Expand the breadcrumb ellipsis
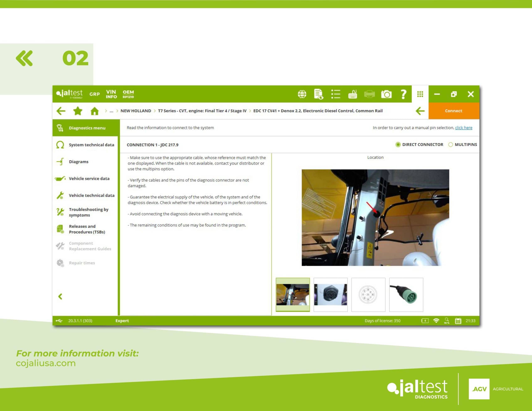 coord(111,111)
